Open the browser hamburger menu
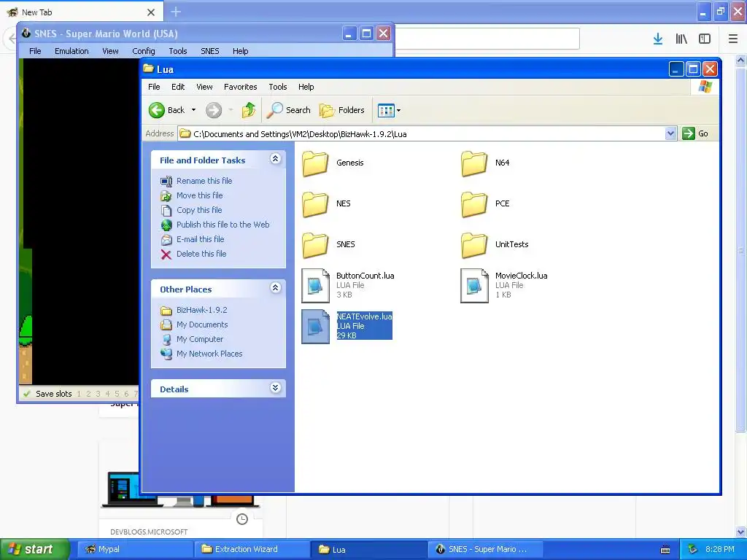The height and width of the screenshot is (560, 747). 733,39
